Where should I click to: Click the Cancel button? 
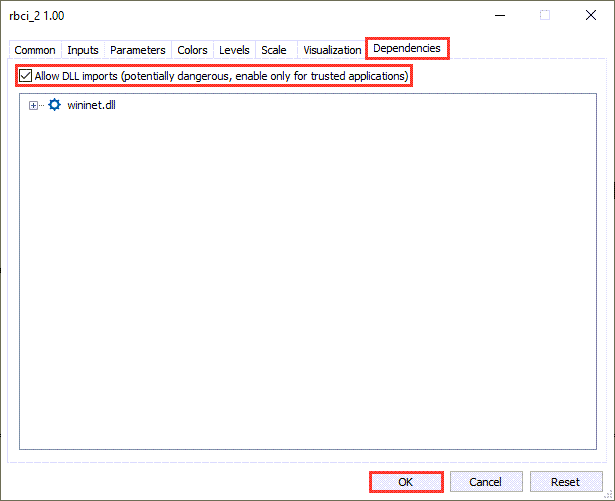pos(486,481)
